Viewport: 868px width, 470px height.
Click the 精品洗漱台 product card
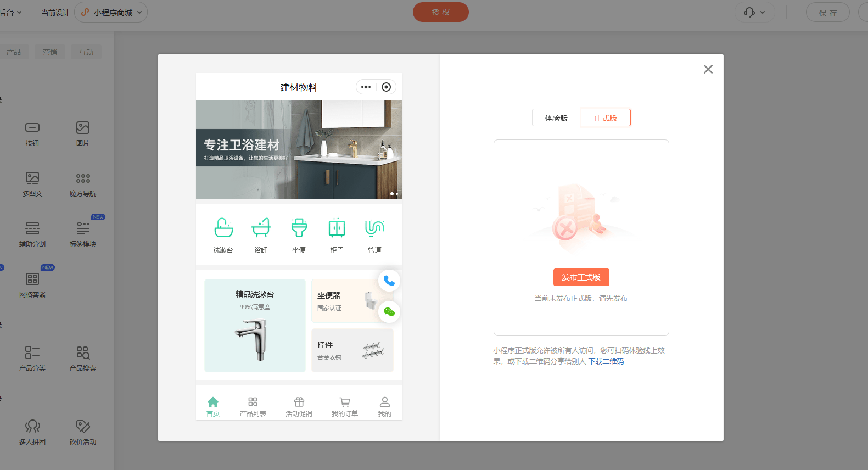tap(255, 326)
